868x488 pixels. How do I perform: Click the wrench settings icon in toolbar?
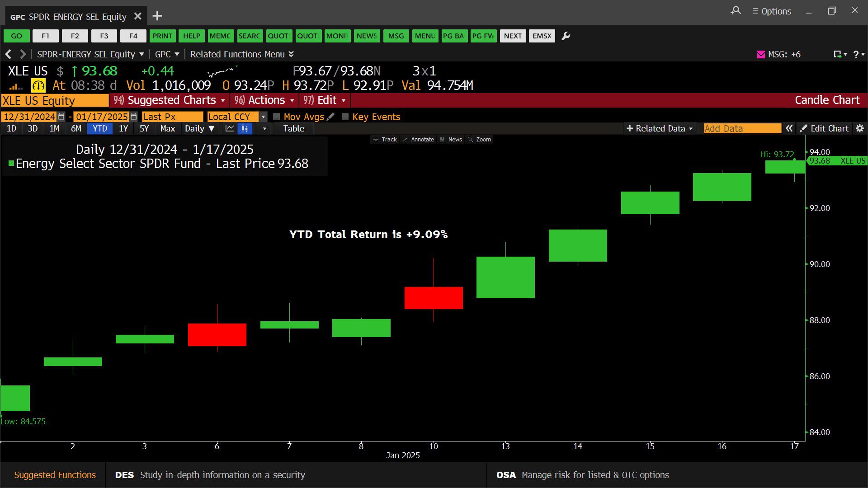click(566, 36)
